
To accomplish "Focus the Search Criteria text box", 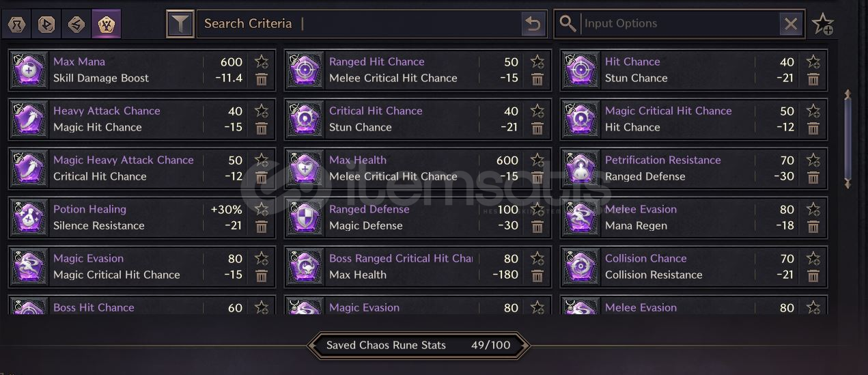I will 360,24.
